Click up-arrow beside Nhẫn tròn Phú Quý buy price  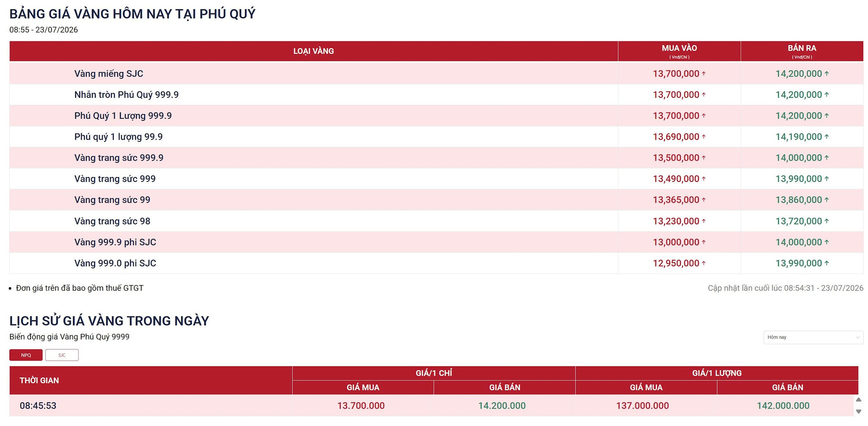click(704, 95)
